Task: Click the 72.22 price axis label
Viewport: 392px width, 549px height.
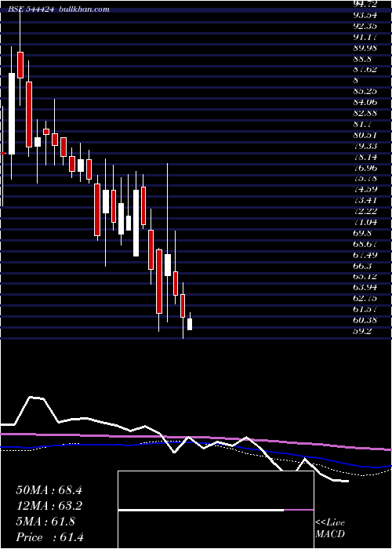Action: pos(365,212)
